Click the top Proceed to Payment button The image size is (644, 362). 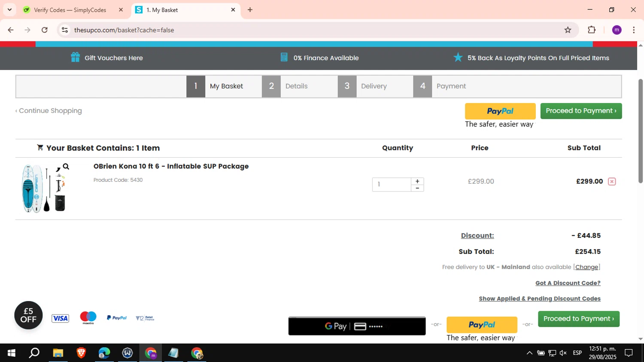coord(581,111)
